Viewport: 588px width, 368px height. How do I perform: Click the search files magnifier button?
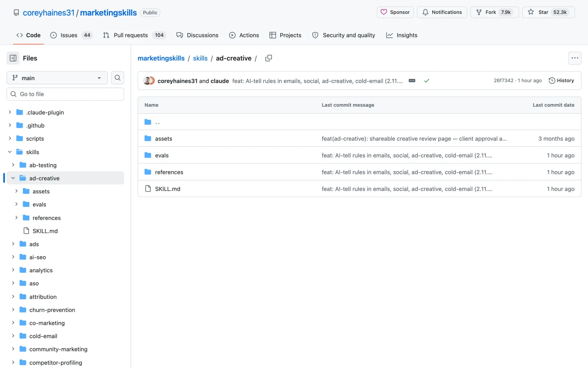(x=118, y=78)
